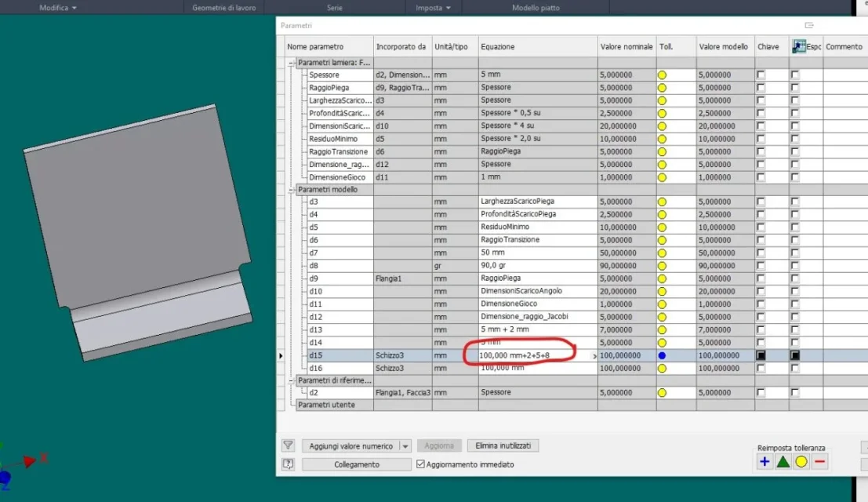Click the yellow tolerance dot for RaggioPiega
Screen dimensions: 868x502
[x=662, y=87]
